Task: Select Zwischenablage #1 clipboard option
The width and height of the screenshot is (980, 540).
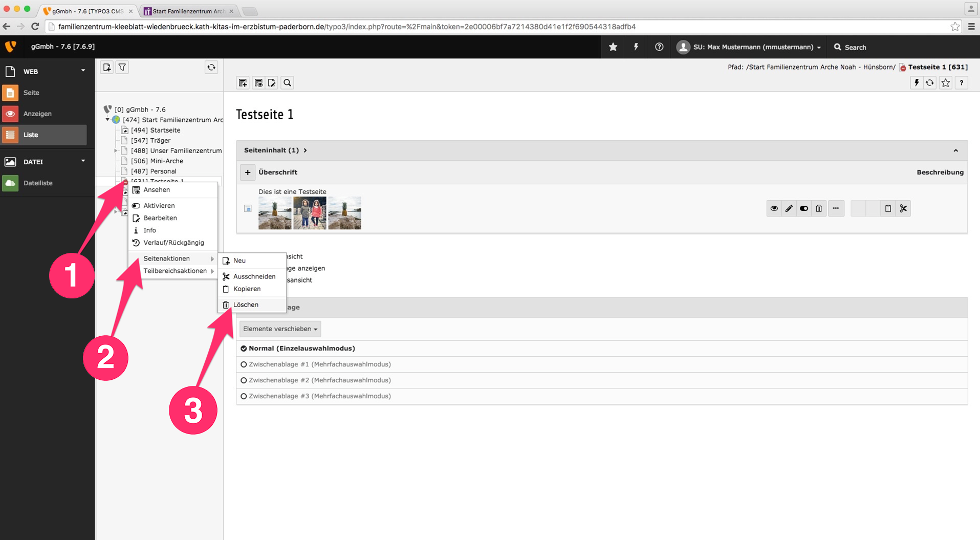Action: pyautogui.click(x=244, y=364)
